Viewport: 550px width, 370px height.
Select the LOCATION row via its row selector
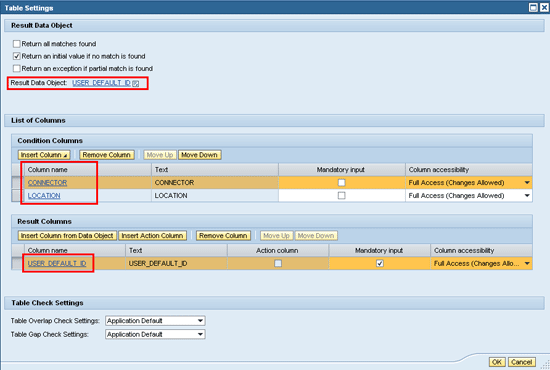[18, 196]
